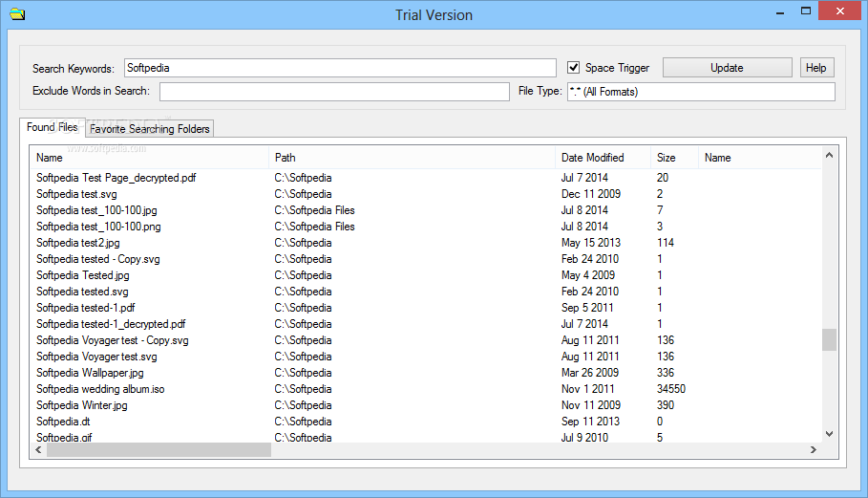
Task: Select Softpedia wedding album.iso
Action: tap(100, 389)
